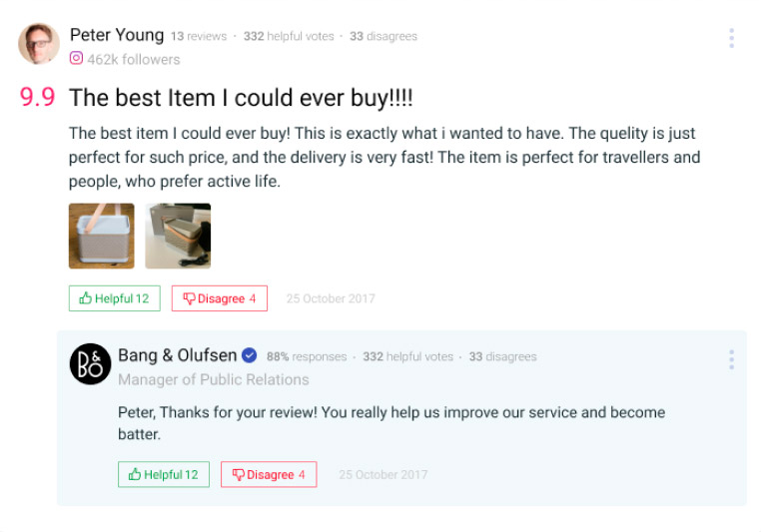
Task: Open the first review photo of the speaker
Action: [101, 237]
